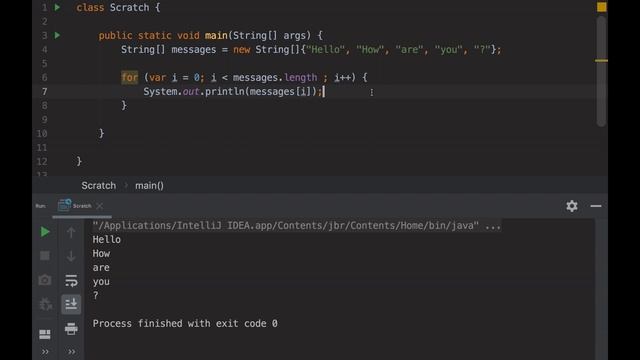Viewport: 640px width, 360px height.
Task: Click main() in the breadcrumb bar
Action: pyautogui.click(x=149, y=186)
